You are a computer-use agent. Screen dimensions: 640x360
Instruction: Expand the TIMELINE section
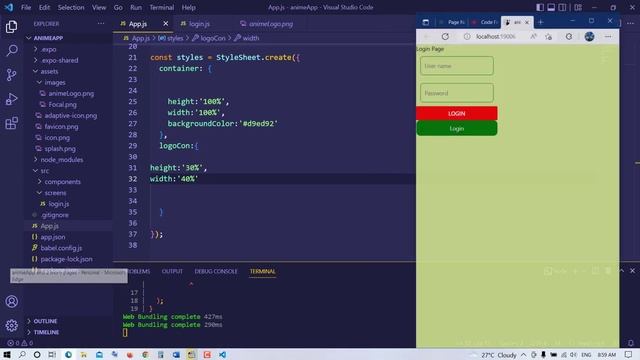pos(46,332)
